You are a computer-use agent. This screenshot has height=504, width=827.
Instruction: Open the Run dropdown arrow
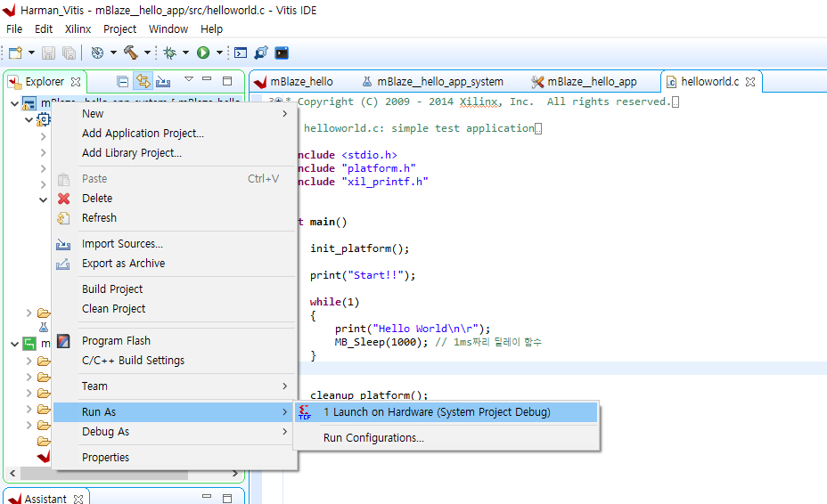click(219, 53)
